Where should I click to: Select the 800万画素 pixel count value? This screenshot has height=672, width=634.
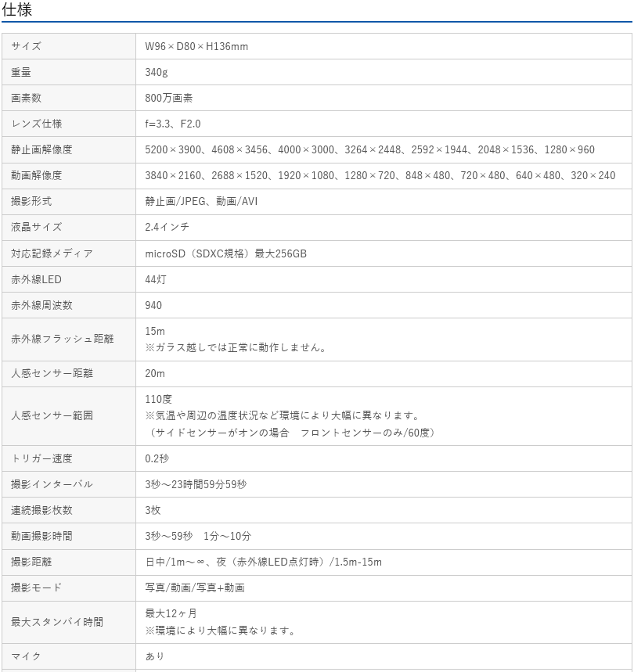point(169,98)
